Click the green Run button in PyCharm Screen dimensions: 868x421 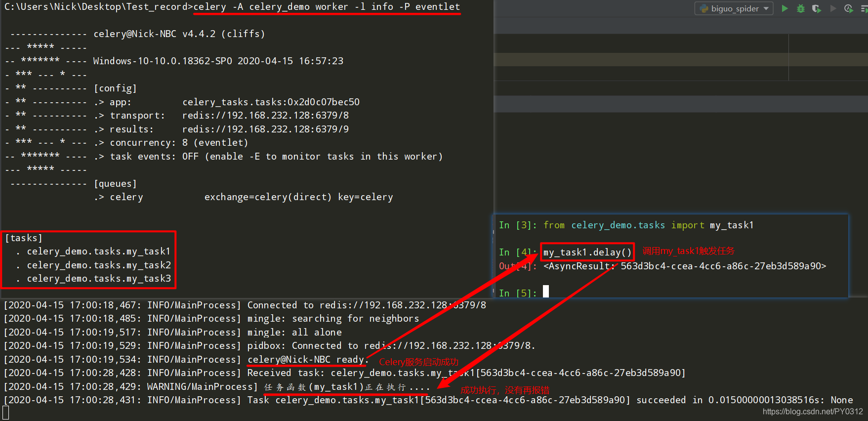point(785,8)
